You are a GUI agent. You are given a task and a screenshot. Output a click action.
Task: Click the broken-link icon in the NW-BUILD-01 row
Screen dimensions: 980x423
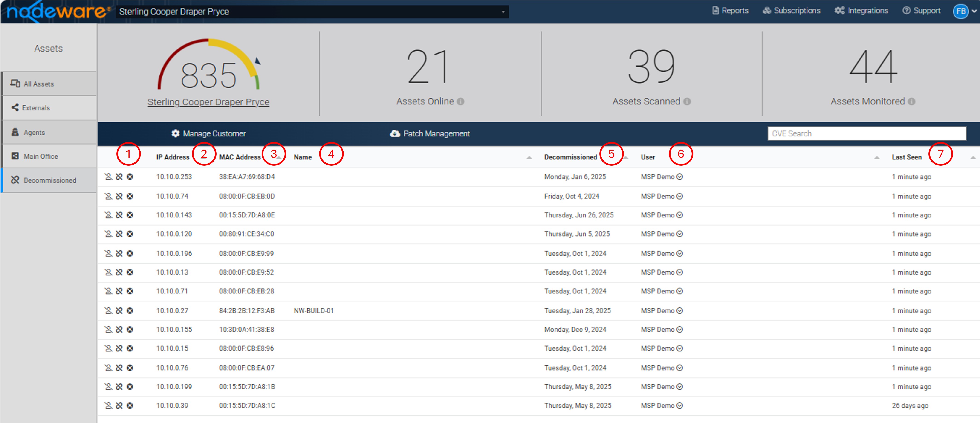pyautogui.click(x=119, y=311)
